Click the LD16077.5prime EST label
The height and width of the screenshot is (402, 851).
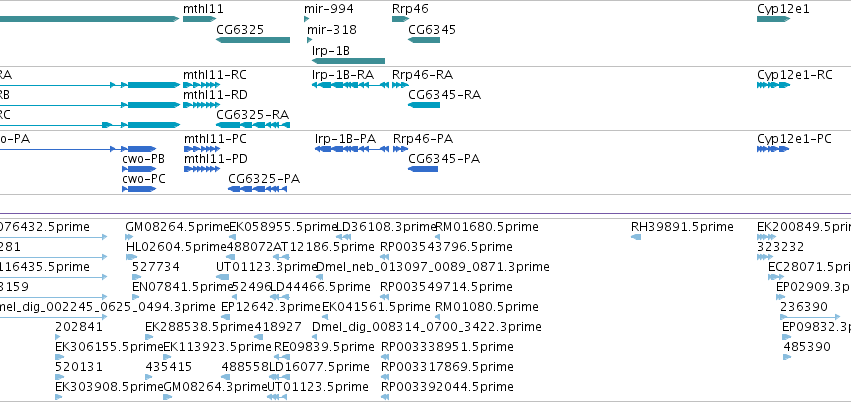click(319, 367)
